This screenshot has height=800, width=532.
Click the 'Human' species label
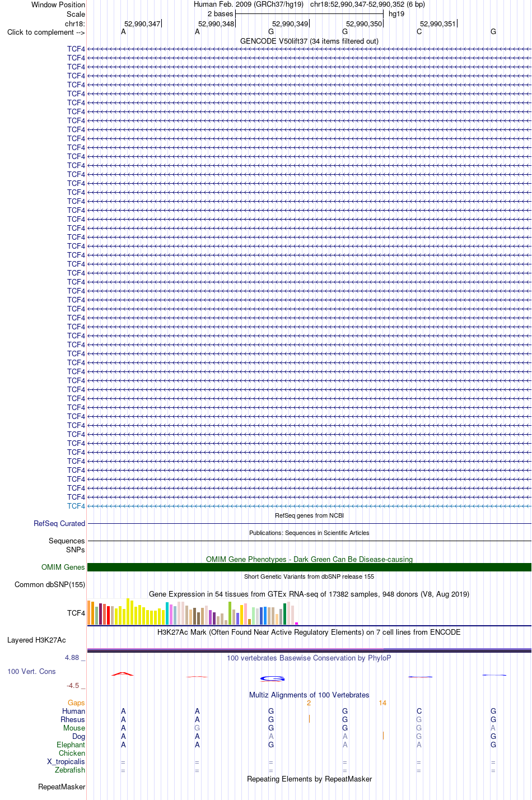coord(74,711)
